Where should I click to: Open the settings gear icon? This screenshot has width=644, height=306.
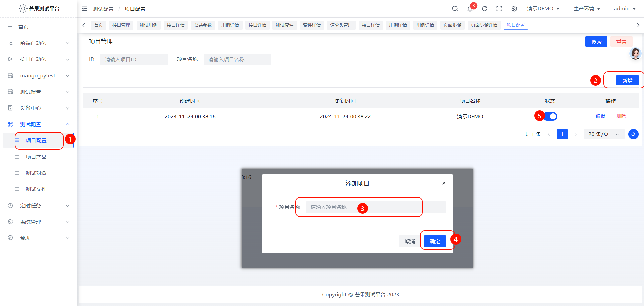pyautogui.click(x=514, y=8)
